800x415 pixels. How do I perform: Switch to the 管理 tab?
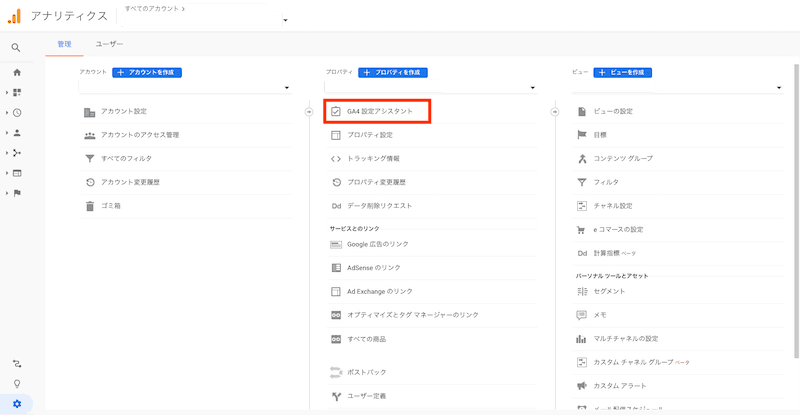(x=64, y=44)
